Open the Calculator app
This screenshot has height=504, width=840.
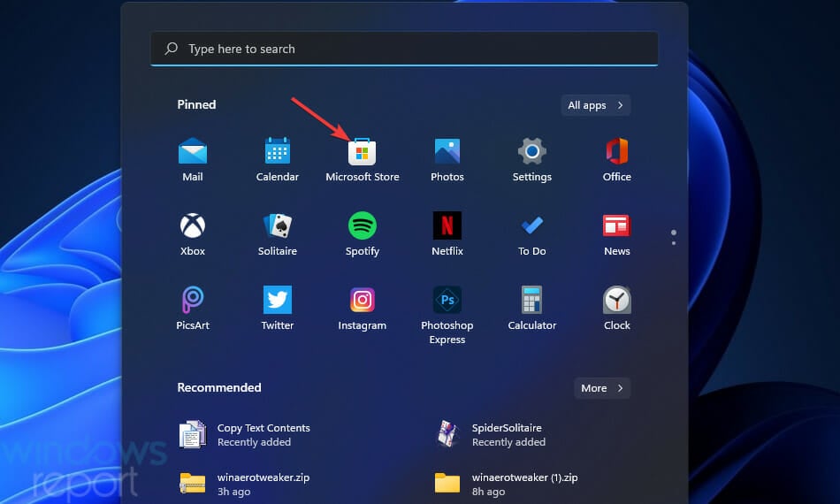[531, 308]
